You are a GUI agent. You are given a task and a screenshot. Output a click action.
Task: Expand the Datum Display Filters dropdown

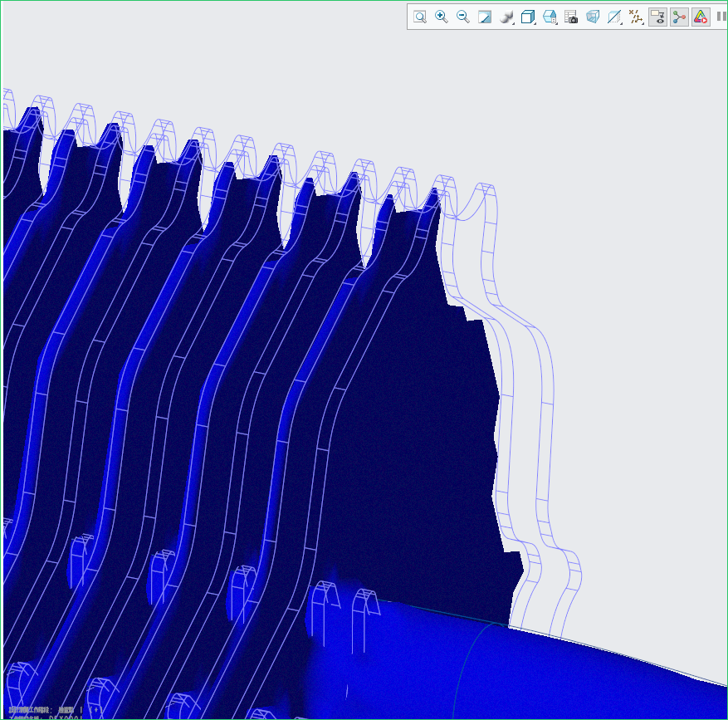(x=636, y=17)
